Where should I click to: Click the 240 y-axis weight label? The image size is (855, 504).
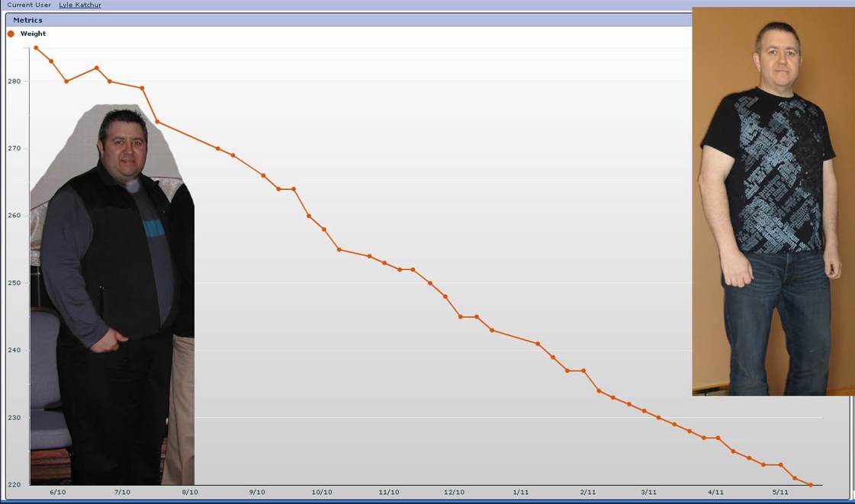pos(15,351)
